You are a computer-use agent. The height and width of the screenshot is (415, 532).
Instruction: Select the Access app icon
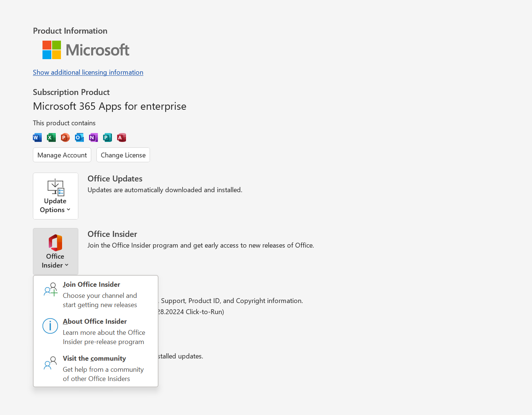(x=122, y=137)
